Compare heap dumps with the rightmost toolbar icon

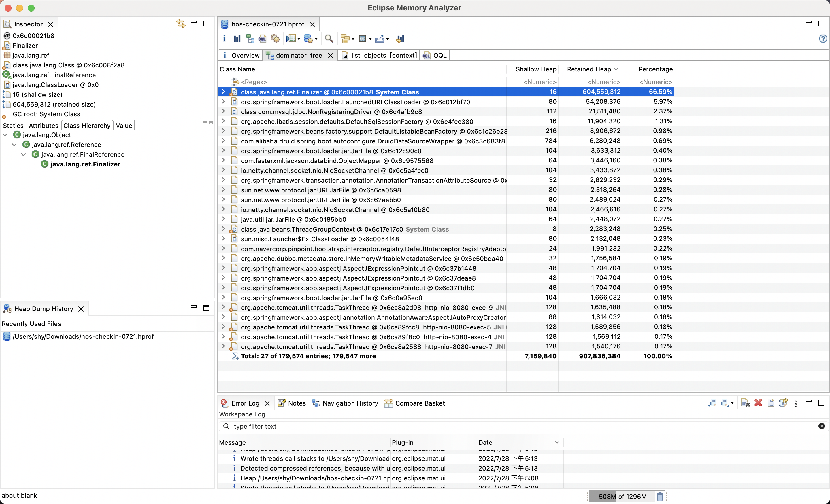pos(400,38)
